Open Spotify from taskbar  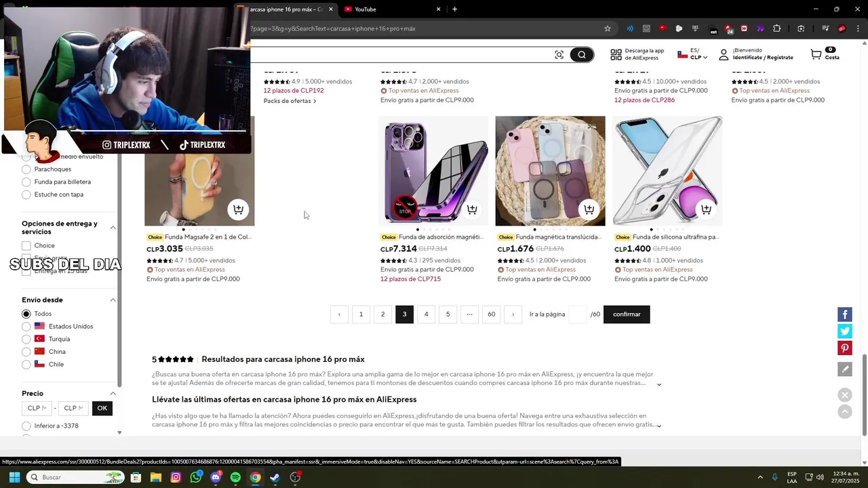(235, 477)
